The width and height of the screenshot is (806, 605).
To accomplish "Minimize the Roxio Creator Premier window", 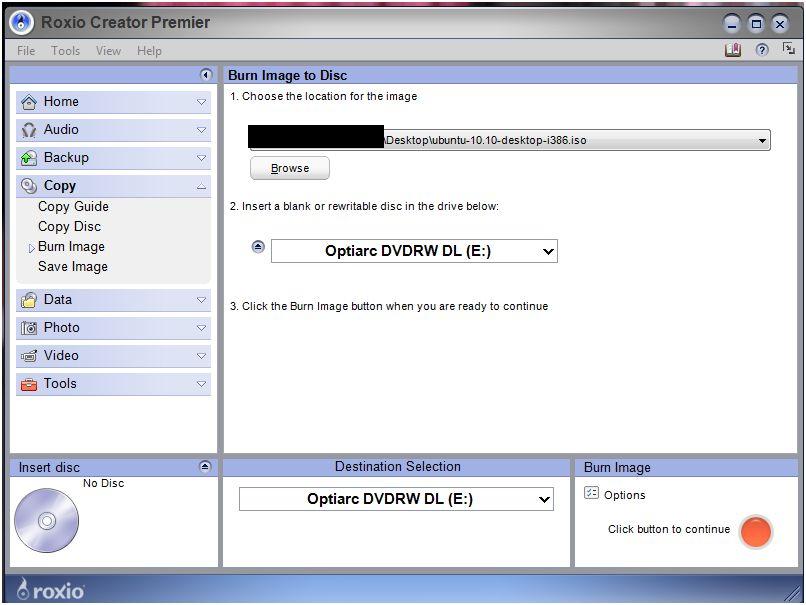I will coord(731,24).
